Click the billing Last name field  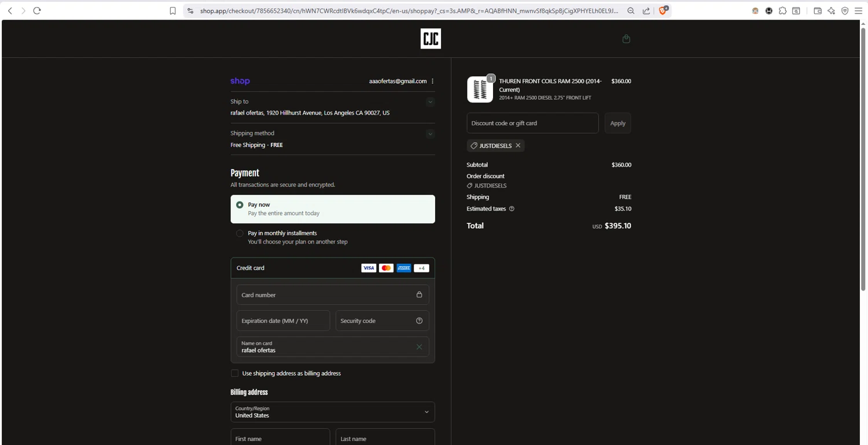pos(385,437)
